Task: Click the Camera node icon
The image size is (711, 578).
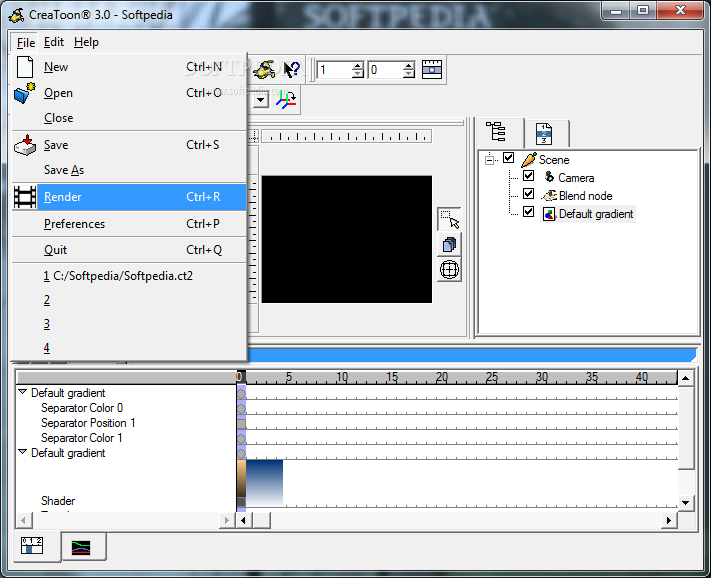Action: [549, 177]
